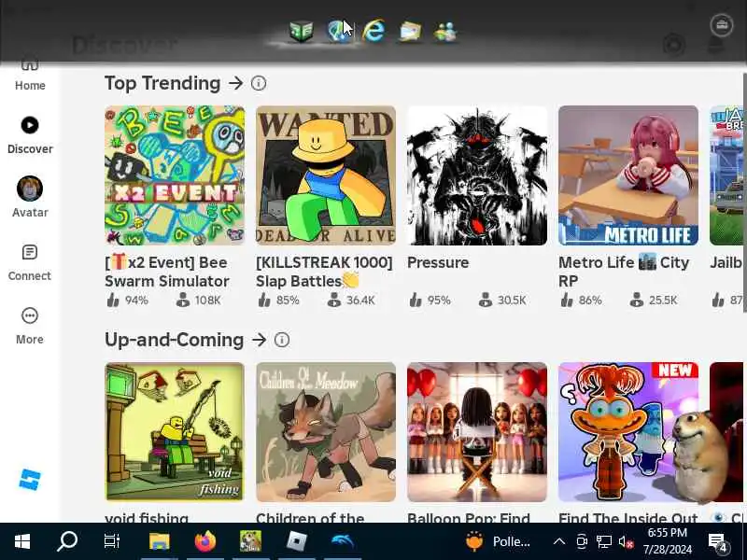Click the 'Metro Life City RP' title
The width and height of the screenshot is (747, 560).
624,272
